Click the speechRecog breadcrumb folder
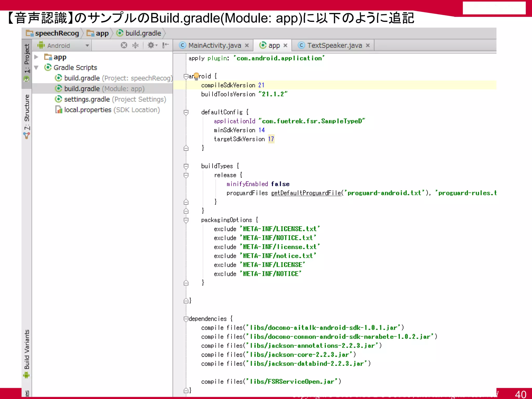 (52, 33)
